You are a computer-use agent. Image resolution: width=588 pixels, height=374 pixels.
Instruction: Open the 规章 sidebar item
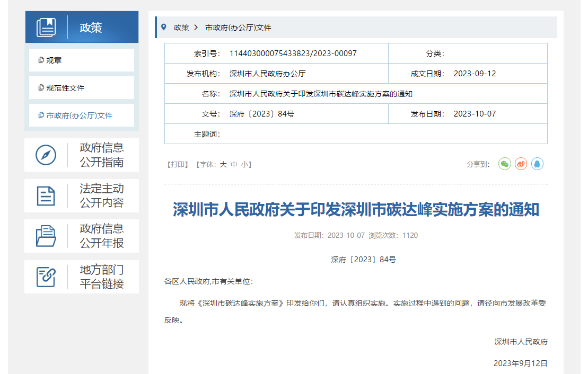point(54,60)
